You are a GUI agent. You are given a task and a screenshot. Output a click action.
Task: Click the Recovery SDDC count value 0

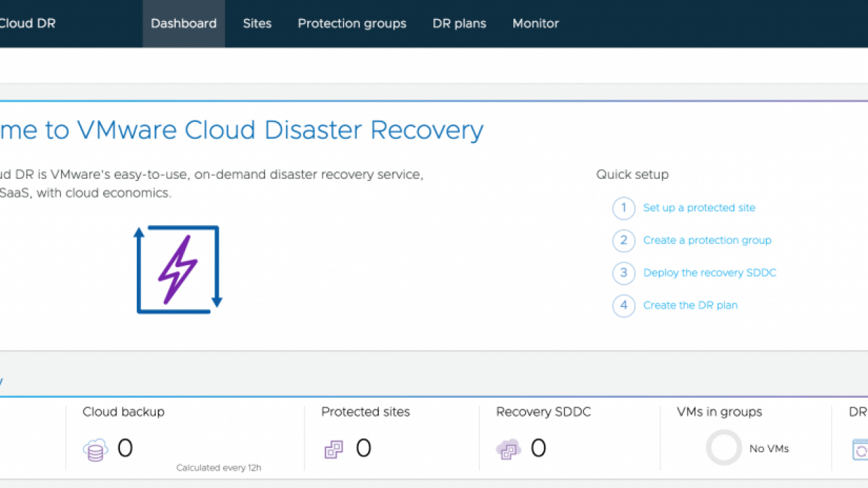538,449
